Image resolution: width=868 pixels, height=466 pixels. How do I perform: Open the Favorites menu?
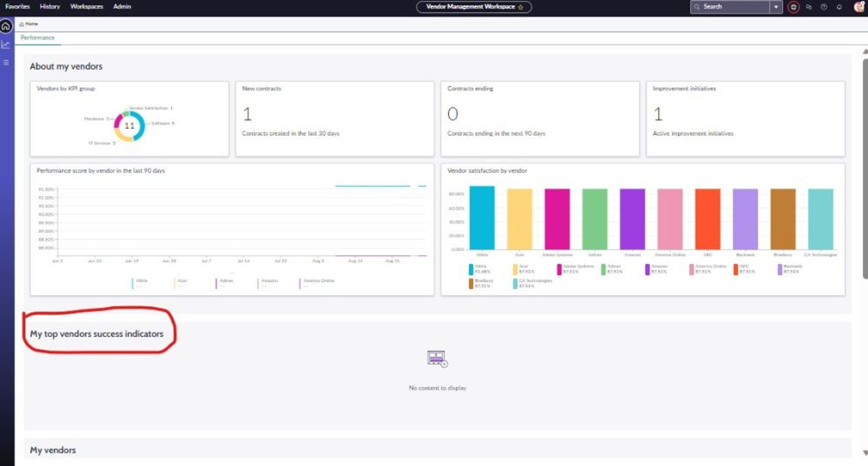point(17,6)
